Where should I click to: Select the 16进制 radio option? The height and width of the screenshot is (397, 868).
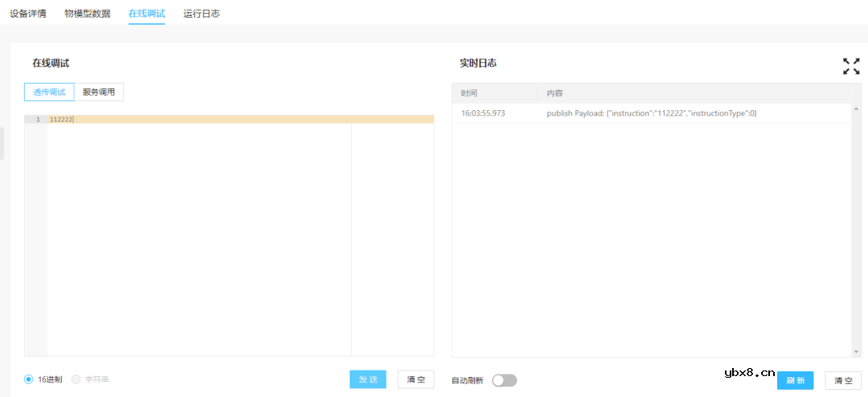(x=29, y=379)
